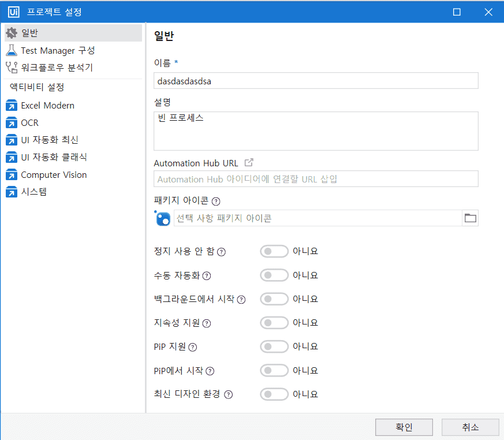Click the 아니요 text beside 정지 사용 안 함

(305, 251)
